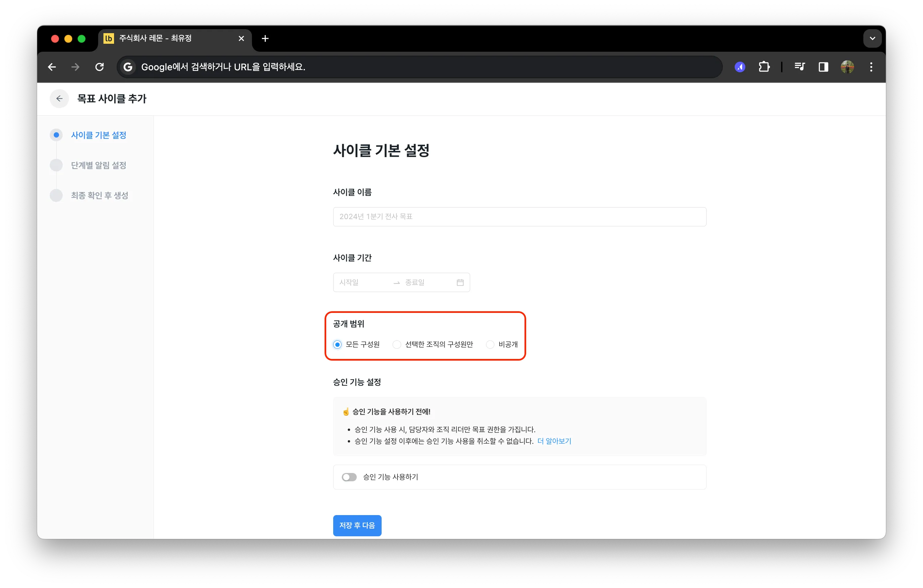Close the 주식회사 레몬 tab
923x588 pixels.
tap(241, 38)
